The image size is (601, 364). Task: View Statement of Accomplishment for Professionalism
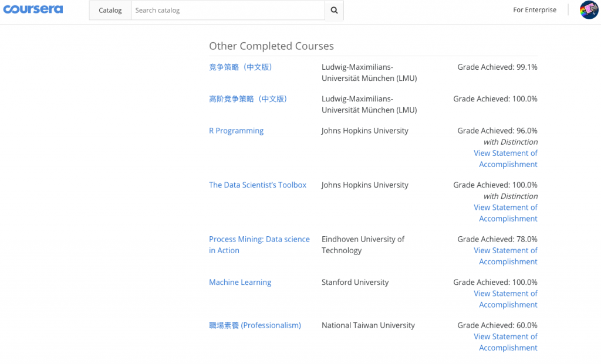pyautogui.click(x=505, y=342)
